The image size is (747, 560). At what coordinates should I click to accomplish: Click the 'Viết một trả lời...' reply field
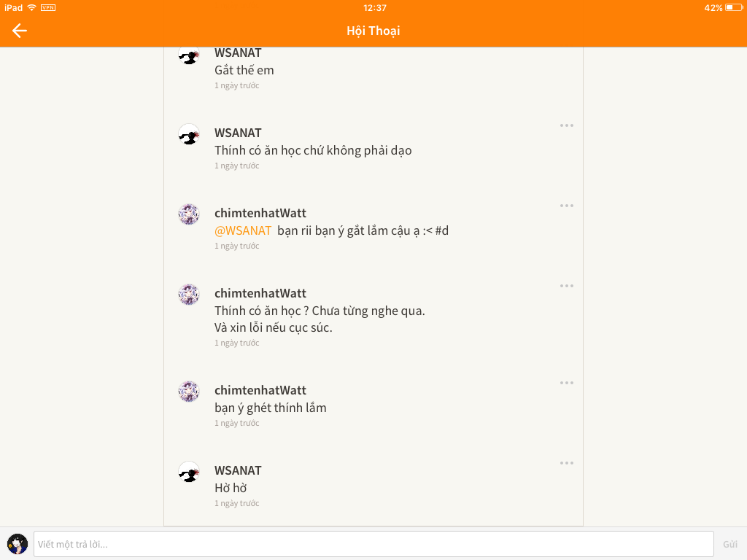(373, 544)
